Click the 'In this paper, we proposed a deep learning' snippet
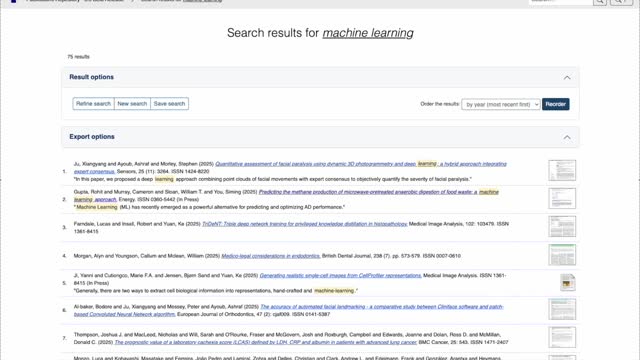The width and height of the screenshot is (640, 360). coord(273,179)
